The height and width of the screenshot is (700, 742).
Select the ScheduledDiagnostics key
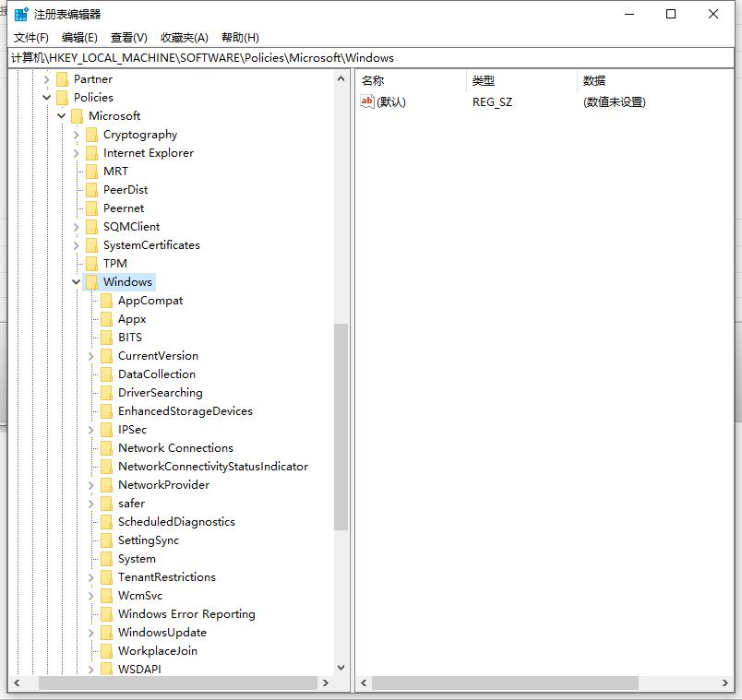[x=176, y=522]
